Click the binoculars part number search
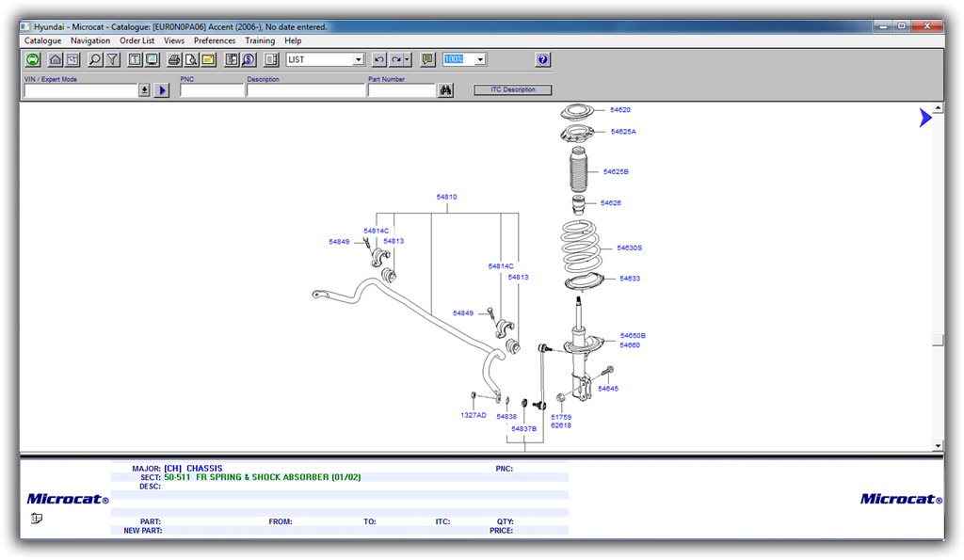 445,90
